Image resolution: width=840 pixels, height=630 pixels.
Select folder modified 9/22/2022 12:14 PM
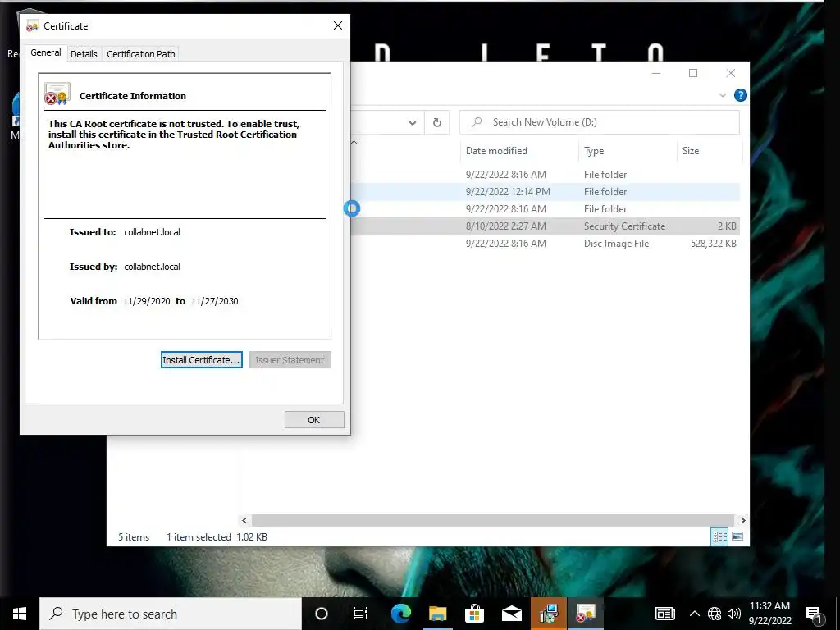546,192
